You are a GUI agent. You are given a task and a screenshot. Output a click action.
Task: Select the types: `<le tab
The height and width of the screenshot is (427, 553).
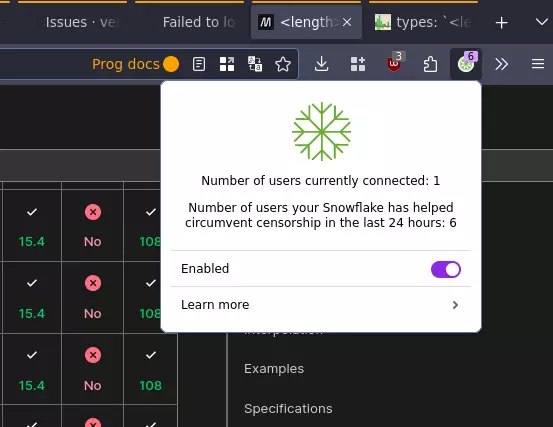coord(423,22)
